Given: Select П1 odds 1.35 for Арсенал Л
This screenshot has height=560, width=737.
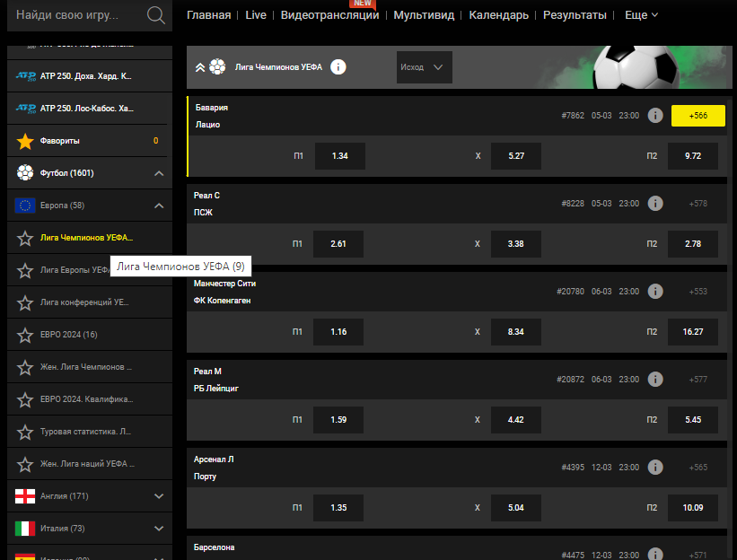Looking at the screenshot, I should coord(338,507).
